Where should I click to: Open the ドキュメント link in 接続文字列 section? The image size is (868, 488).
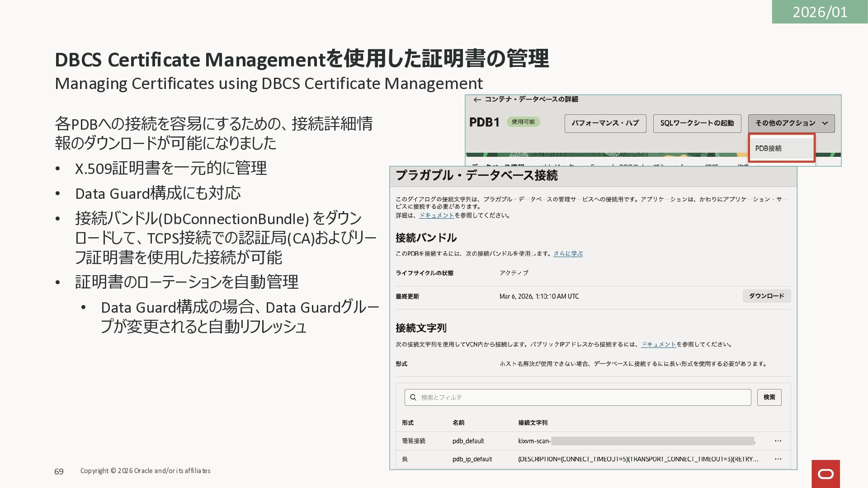click(658, 344)
